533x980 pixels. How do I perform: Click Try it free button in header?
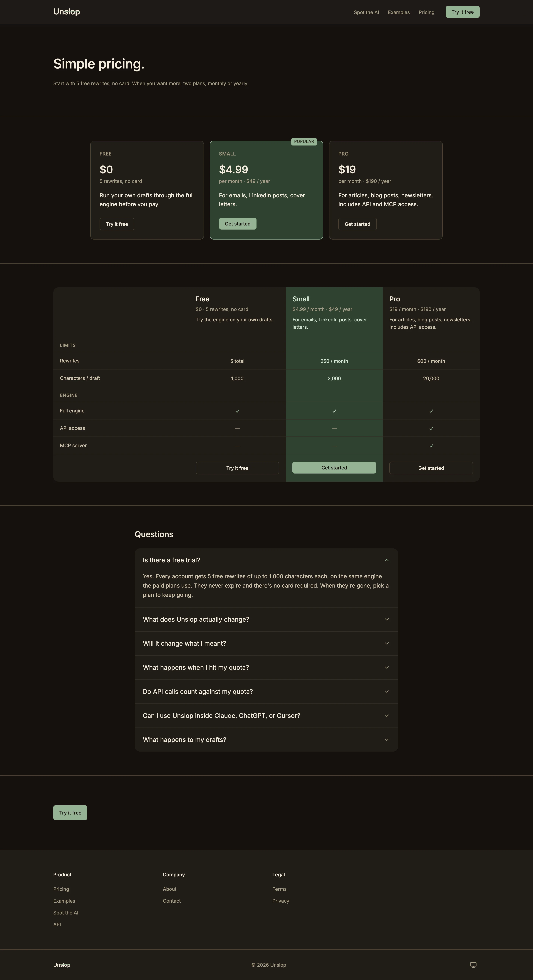point(463,12)
